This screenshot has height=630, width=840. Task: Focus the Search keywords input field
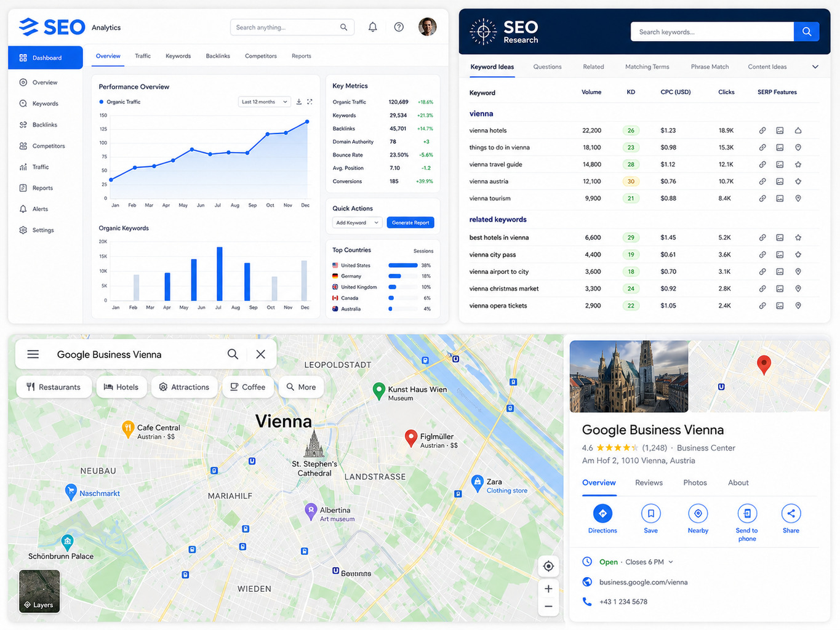712,31
